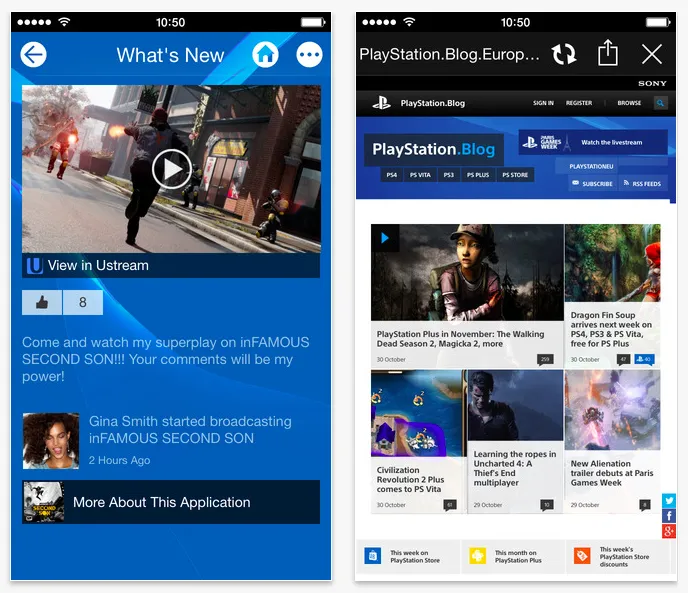Tap More About This Application

coord(171,502)
